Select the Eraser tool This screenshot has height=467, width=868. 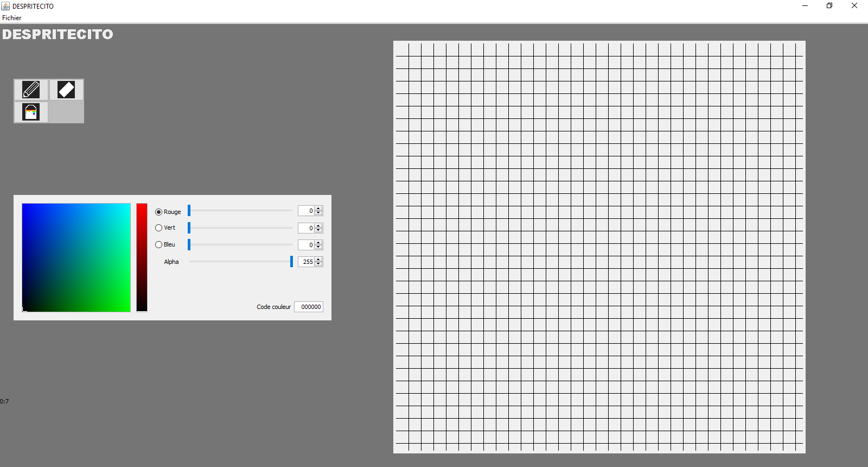pyautogui.click(x=66, y=90)
